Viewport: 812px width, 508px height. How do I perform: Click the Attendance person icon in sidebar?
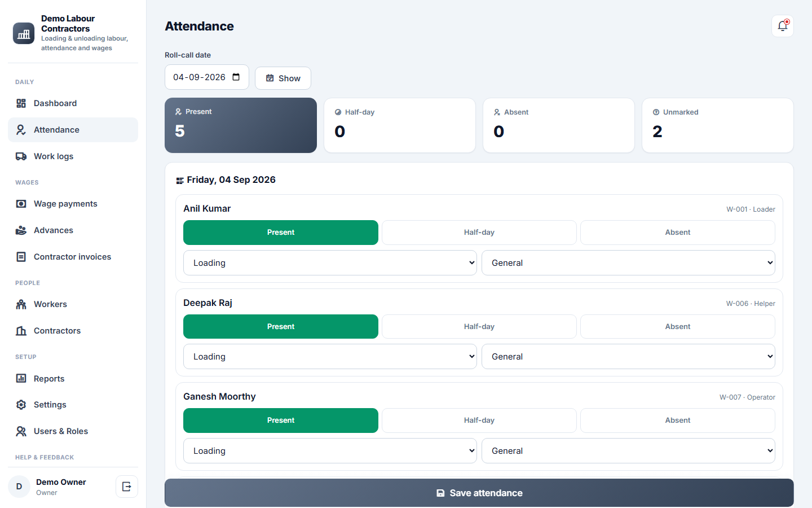click(21, 130)
